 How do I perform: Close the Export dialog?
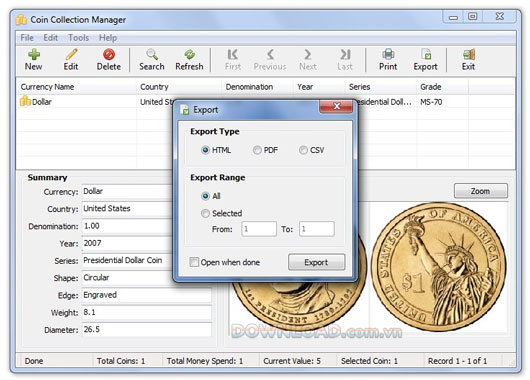coord(336,106)
